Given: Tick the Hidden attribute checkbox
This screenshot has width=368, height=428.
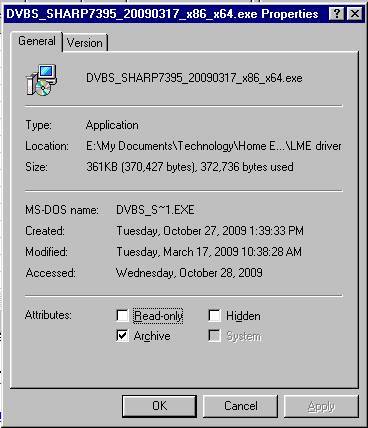Looking at the screenshot, I should click(x=214, y=315).
